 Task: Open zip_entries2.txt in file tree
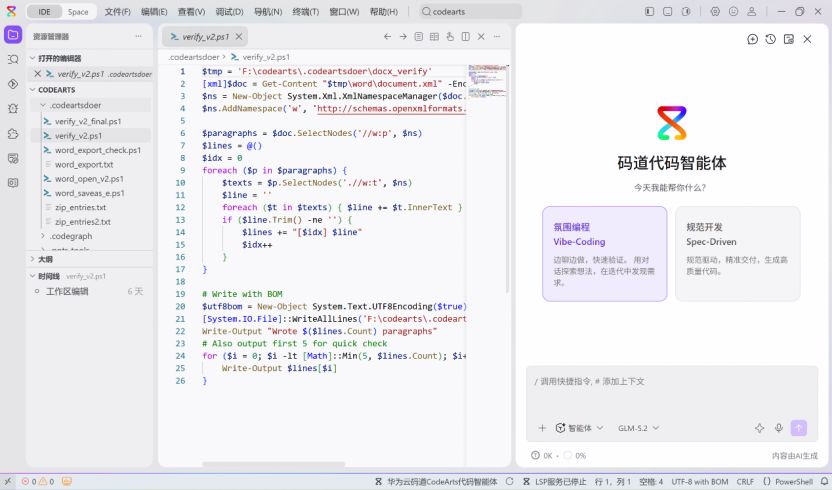coord(83,222)
